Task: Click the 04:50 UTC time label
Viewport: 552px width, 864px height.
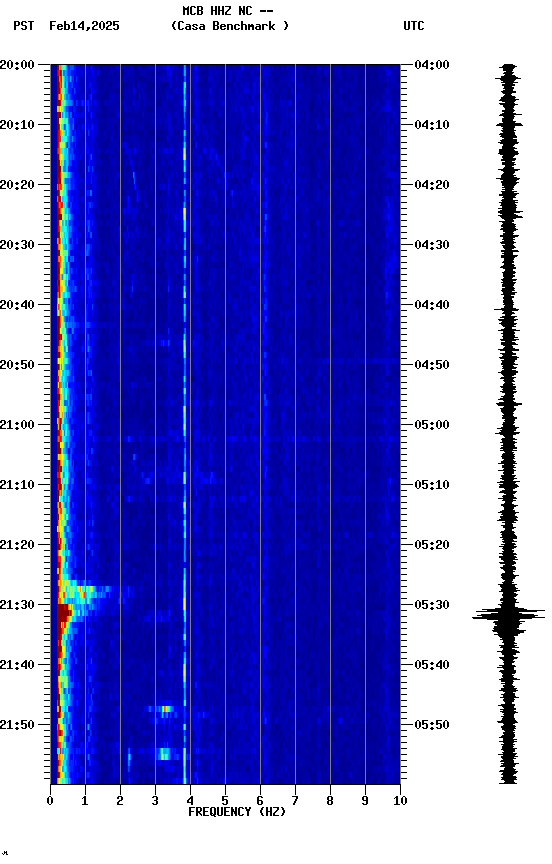Action: (x=432, y=365)
